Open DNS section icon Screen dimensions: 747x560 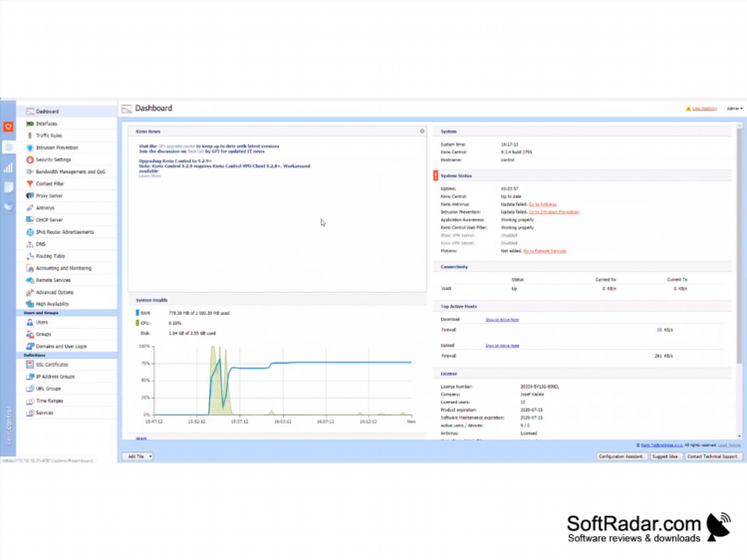(30, 244)
